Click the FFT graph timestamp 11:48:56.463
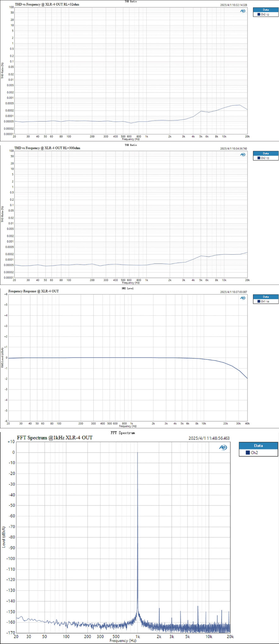 click(x=209, y=438)
